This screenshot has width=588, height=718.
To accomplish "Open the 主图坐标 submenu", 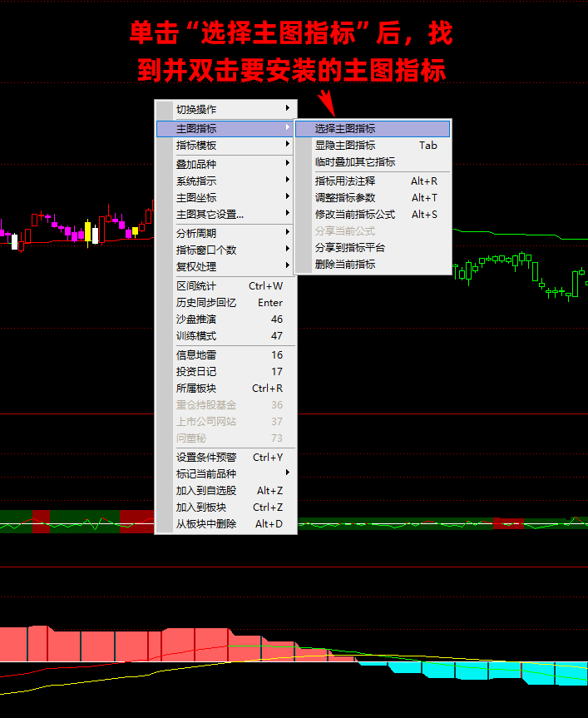I will click(226, 198).
